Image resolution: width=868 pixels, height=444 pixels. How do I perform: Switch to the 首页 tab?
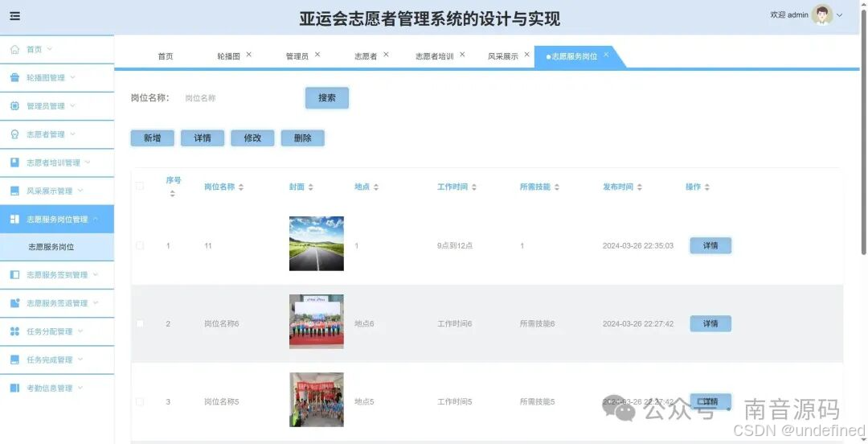[165, 56]
